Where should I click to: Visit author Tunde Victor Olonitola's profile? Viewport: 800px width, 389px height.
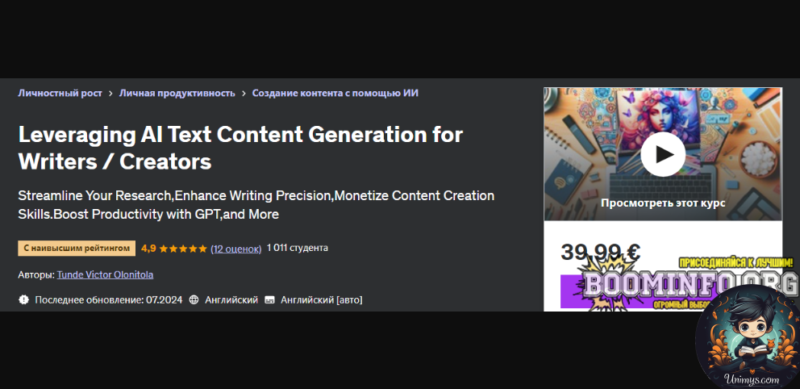(105, 275)
